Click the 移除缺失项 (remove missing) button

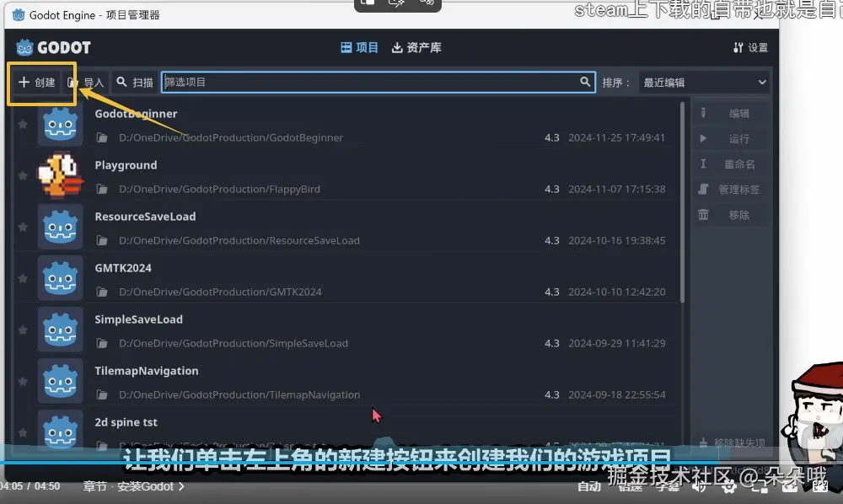point(732,442)
